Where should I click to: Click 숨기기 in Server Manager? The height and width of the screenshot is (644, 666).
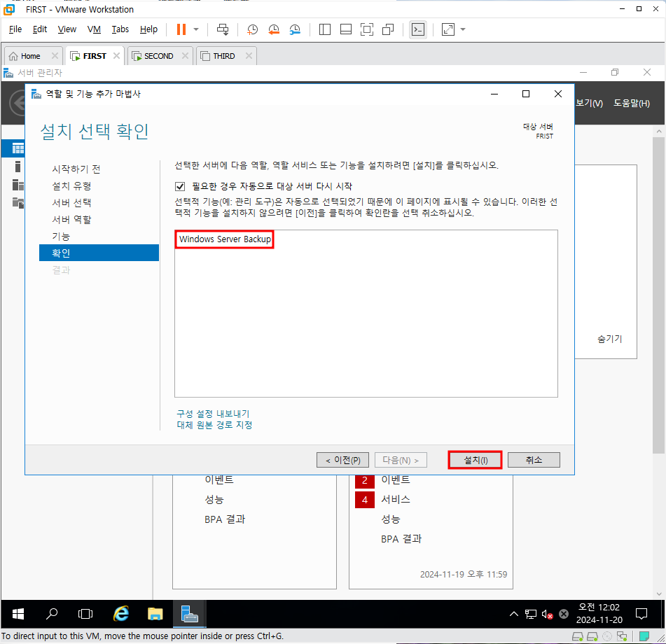pyautogui.click(x=609, y=339)
